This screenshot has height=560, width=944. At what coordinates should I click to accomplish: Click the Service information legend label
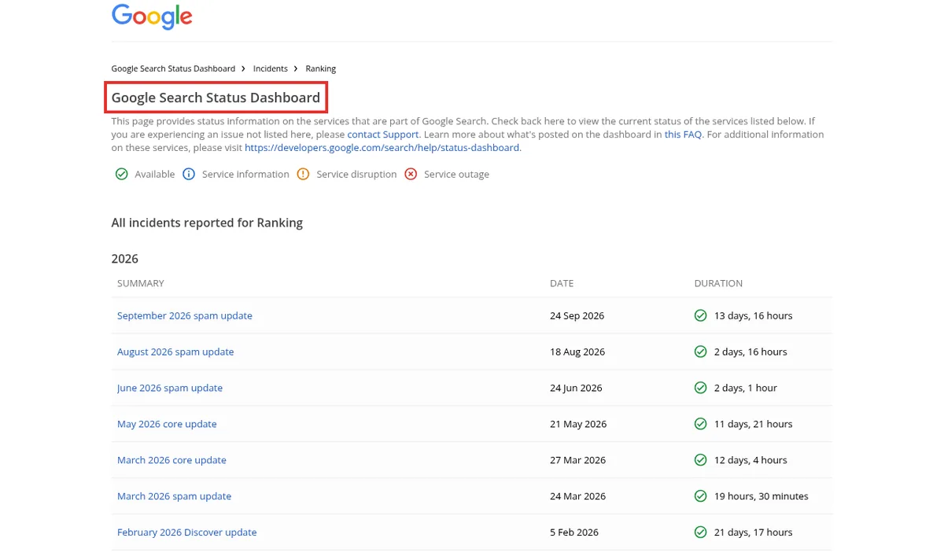tap(245, 175)
